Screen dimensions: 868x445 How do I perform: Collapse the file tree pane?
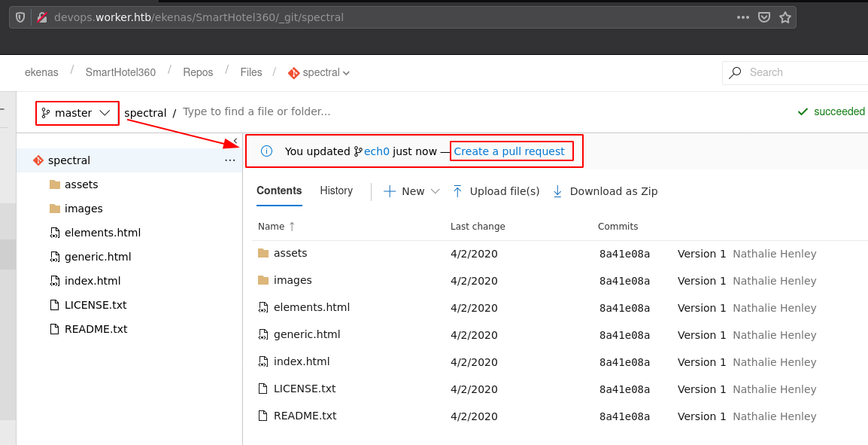point(235,141)
